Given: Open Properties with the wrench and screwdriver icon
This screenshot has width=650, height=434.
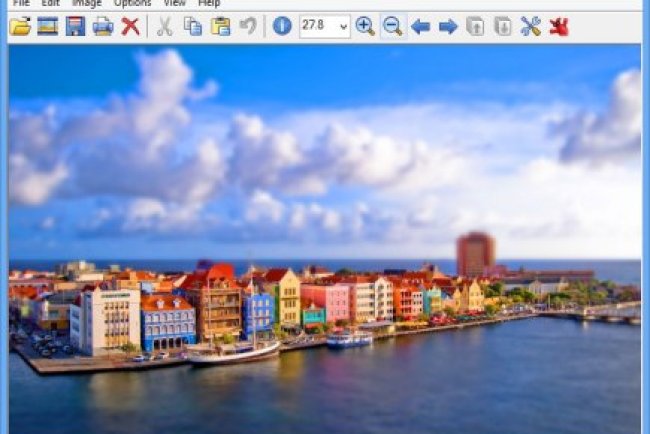Looking at the screenshot, I should 531,27.
